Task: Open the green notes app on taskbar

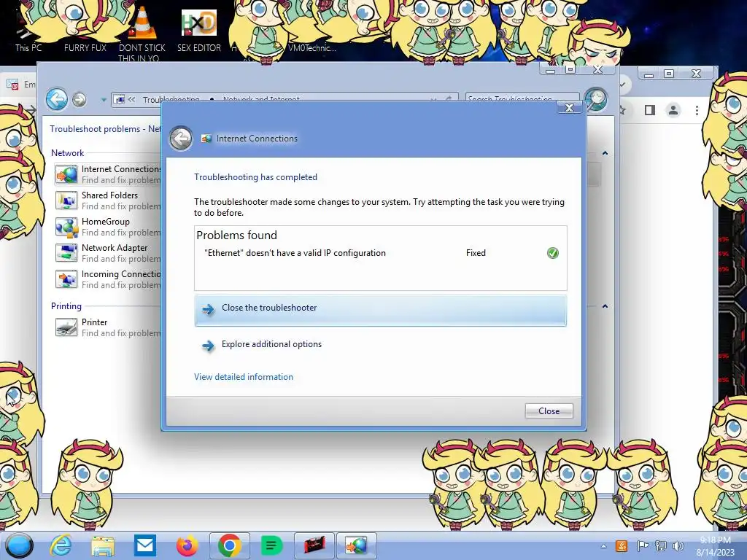Action: point(271,545)
